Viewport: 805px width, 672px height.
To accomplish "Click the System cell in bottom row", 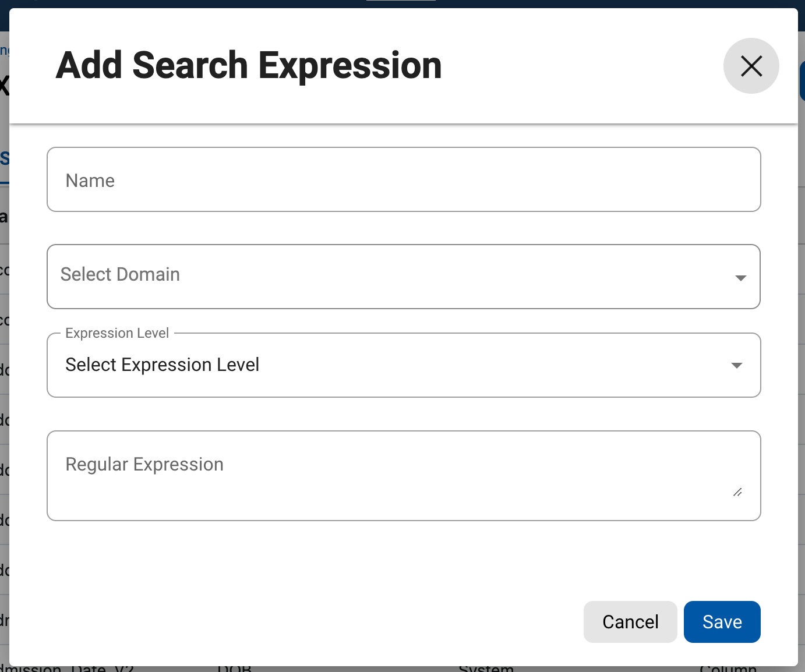I will click(486, 669).
